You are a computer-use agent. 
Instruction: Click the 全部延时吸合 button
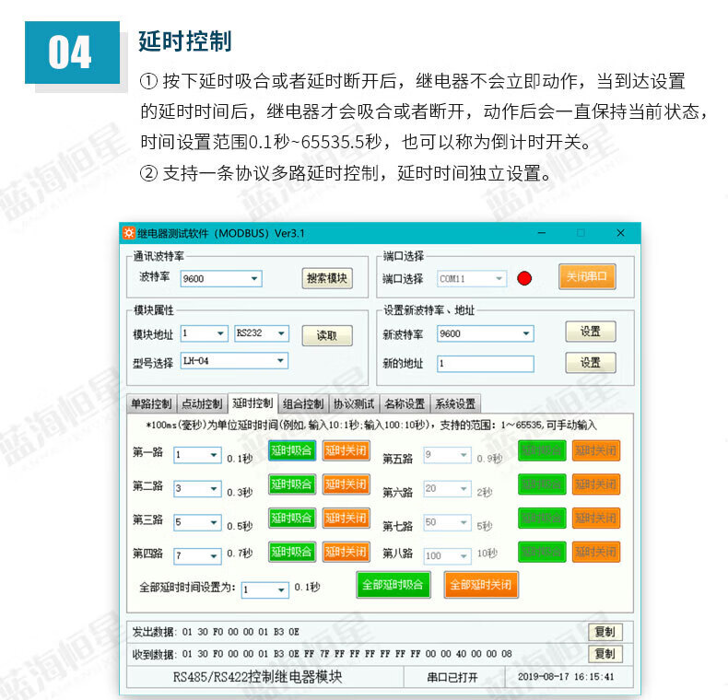(x=393, y=585)
